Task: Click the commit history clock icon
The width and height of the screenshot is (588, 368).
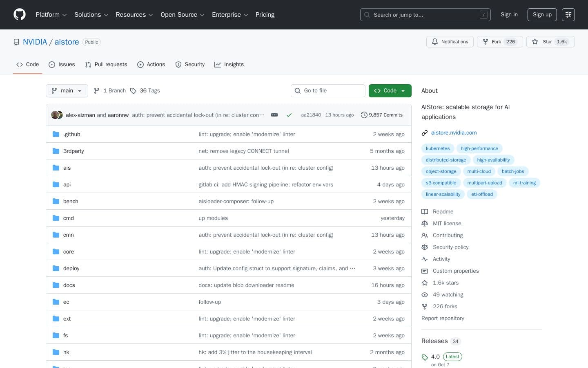Action: point(364,115)
